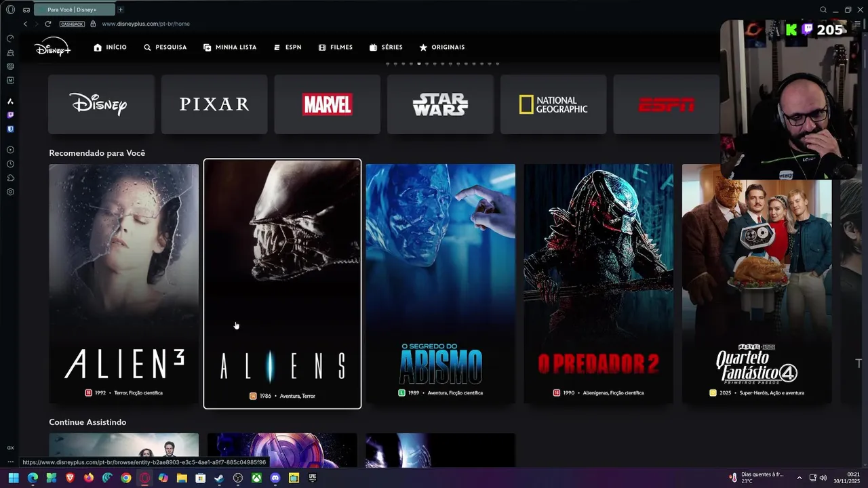Open the Aria AI sidebar icon
Viewport: 868px width, 488px height.
(10, 101)
